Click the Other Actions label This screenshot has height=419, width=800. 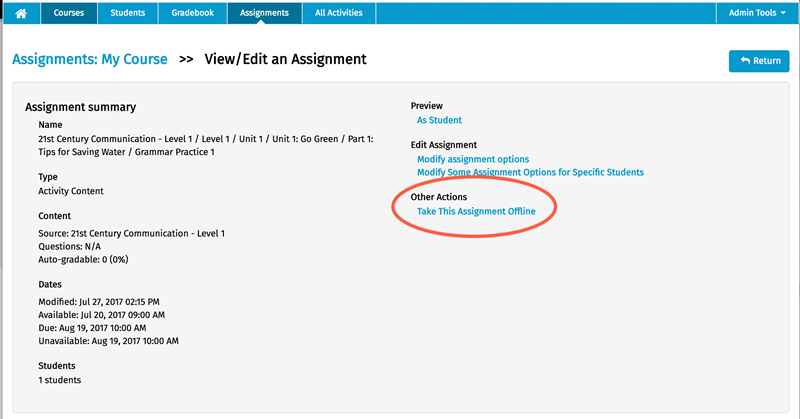pyautogui.click(x=439, y=197)
